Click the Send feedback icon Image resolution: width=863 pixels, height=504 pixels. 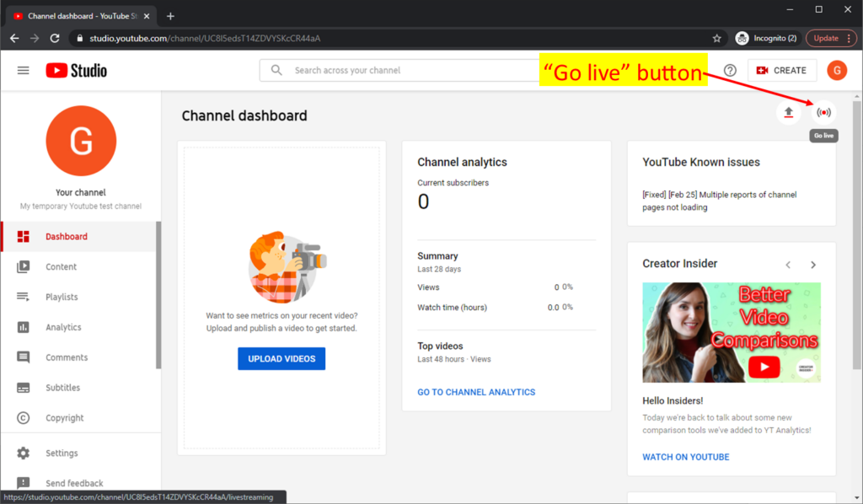(x=23, y=483)
